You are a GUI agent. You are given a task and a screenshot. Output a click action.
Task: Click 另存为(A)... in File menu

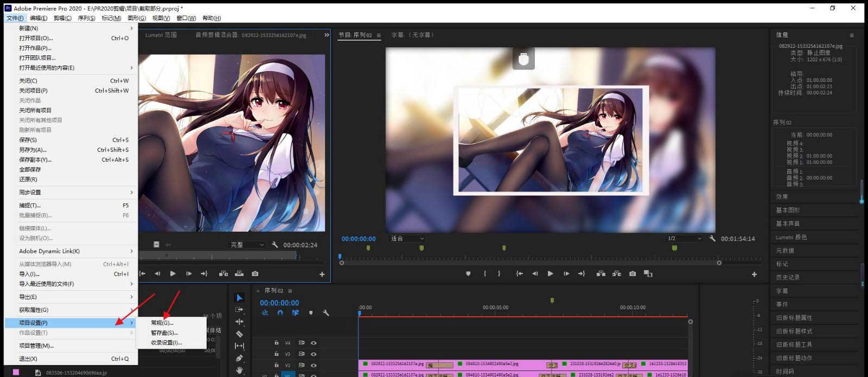click(33, 150)
